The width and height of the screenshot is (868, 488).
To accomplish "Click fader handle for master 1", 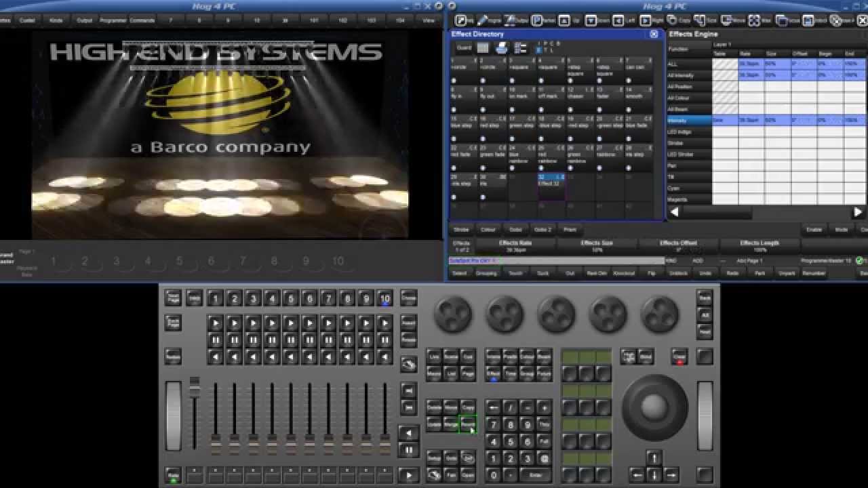I will 216,445.
